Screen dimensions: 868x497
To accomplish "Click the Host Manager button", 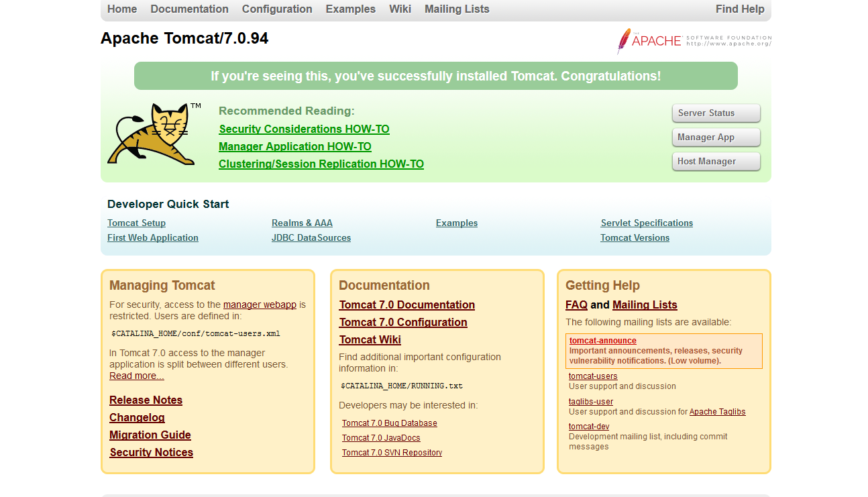I will coord(716,162).
